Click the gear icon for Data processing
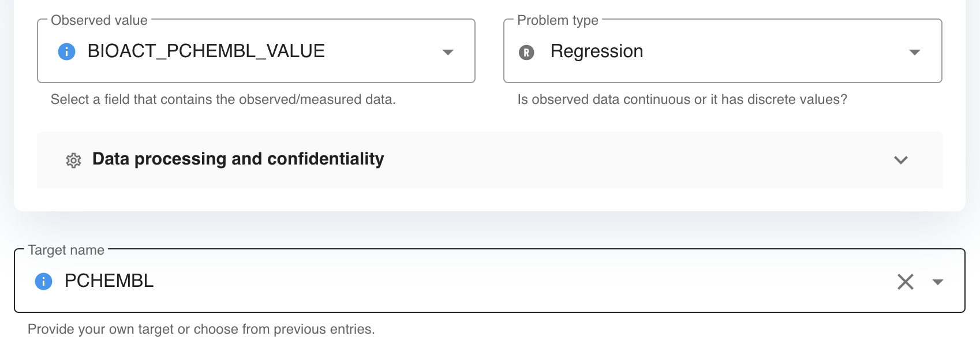This screenshot has height=351, width=980. 73,160
